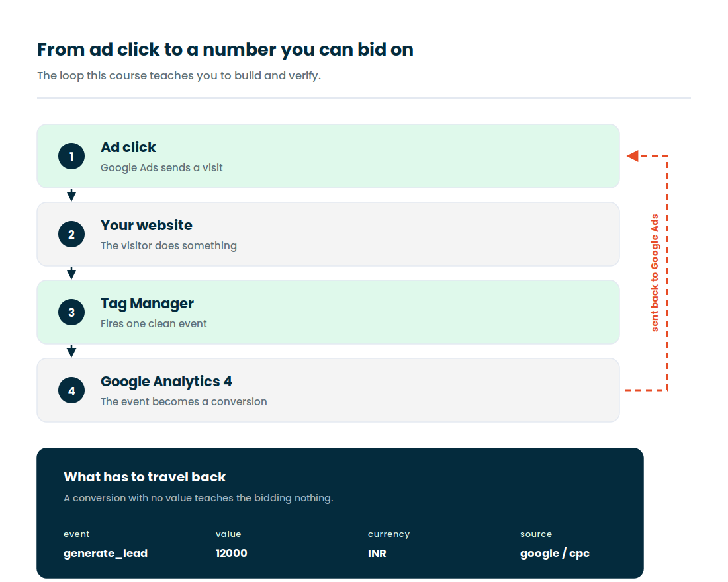Click the 'What has to travel back' heading
The image size is (728, 582).
(x=145, y=477)
